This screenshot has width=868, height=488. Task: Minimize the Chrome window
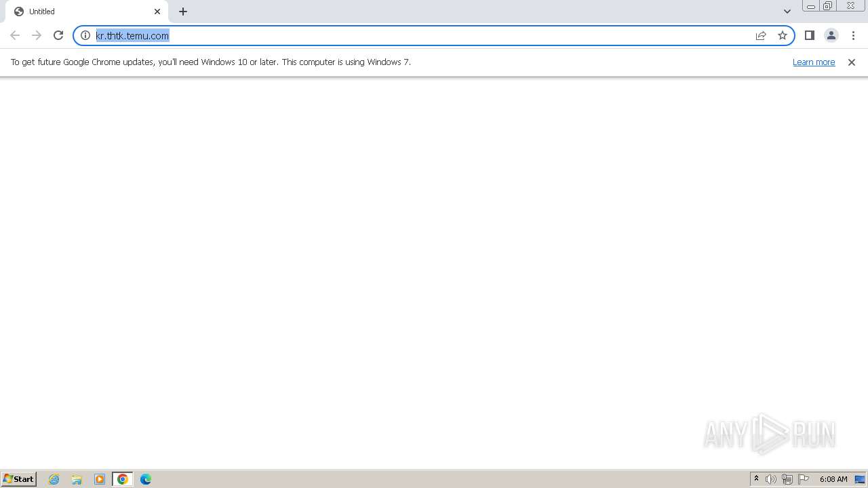(x=811, y=6)
